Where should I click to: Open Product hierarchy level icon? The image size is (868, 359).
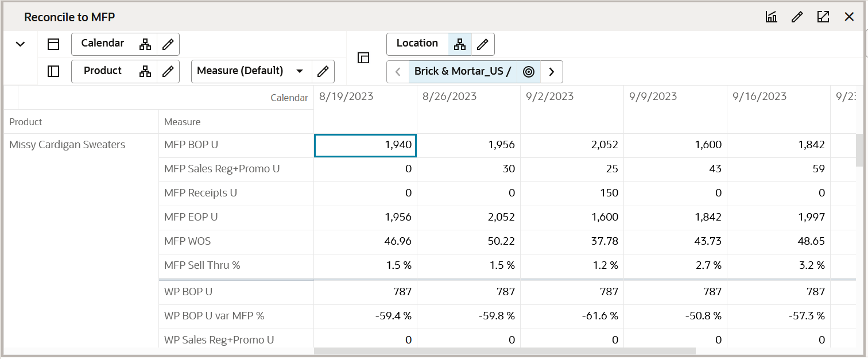click(x=145, y=72)
